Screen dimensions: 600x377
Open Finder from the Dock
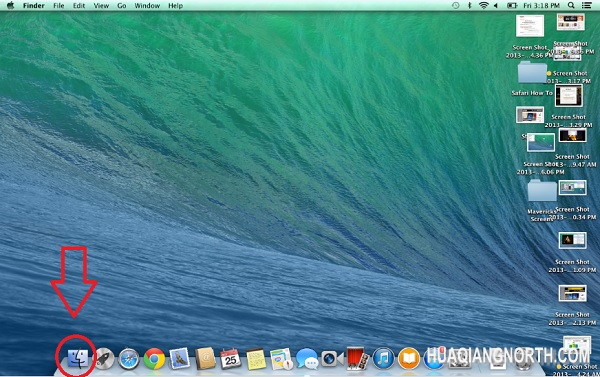click(x=78, y=358)
